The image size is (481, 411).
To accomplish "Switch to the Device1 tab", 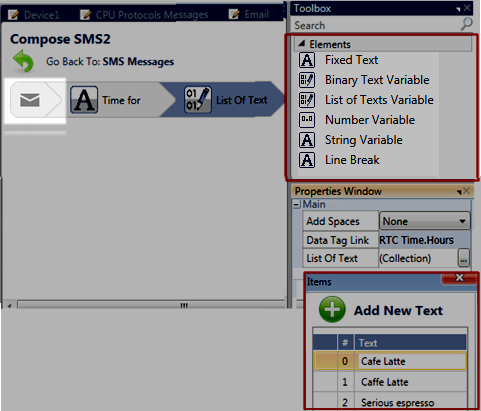I will tap(34, 15).
